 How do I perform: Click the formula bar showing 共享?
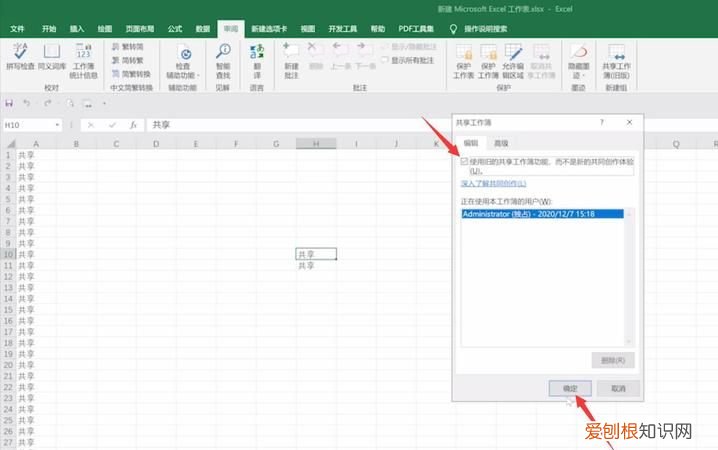pos(298,125)
